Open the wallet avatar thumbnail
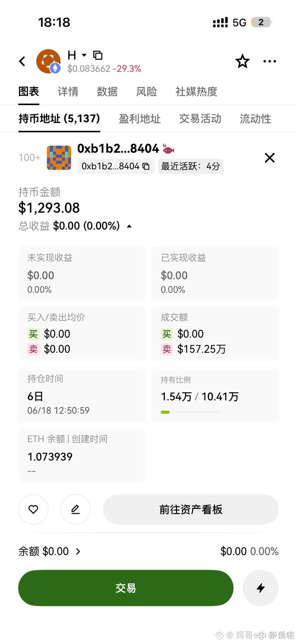Viewport: 297px width, 644px height. pos(59,158)
